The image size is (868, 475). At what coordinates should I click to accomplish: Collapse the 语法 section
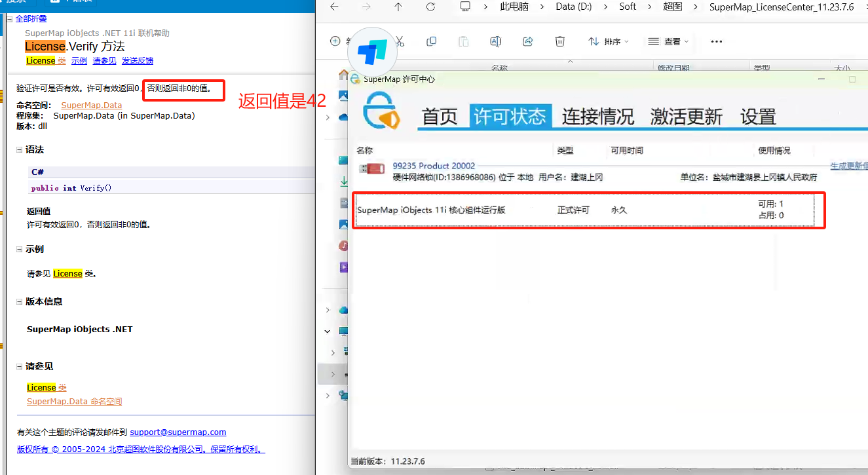pyautogui.click(x=20, y=150)
